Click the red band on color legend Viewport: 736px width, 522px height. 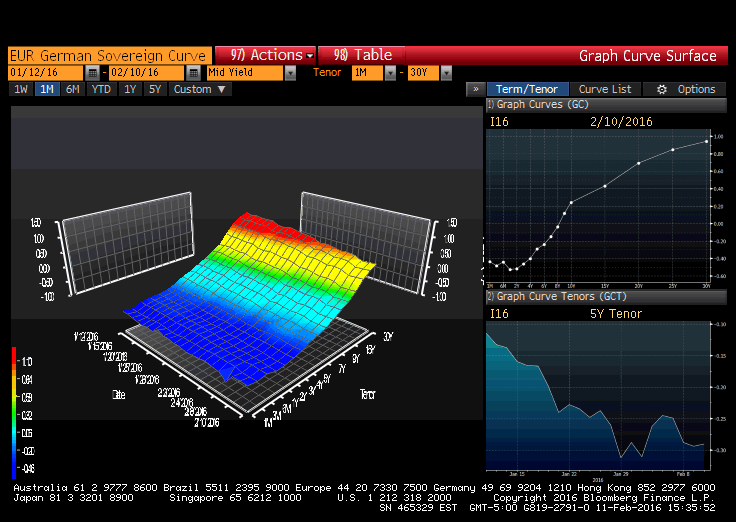coord(14,354)
